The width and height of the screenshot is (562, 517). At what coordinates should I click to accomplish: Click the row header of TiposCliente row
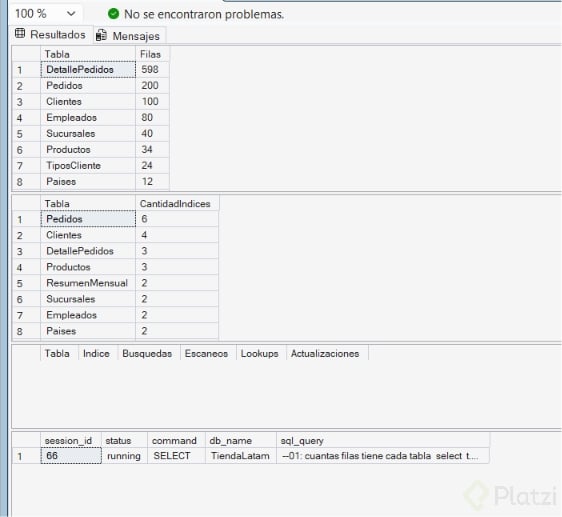coord(27,166)
